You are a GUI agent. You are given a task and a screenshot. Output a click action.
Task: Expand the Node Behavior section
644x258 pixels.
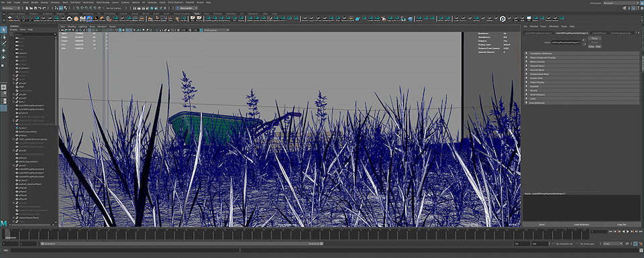click(x=582, y=94)
